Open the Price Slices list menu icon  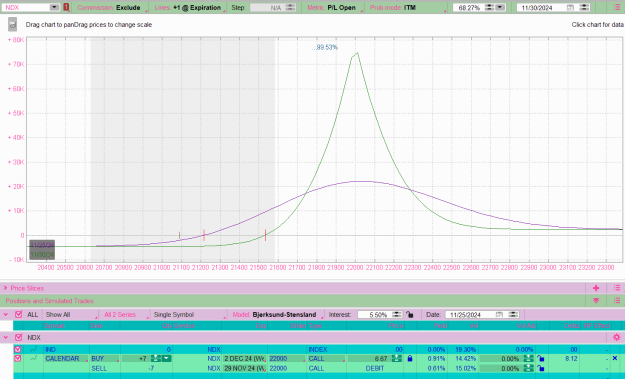coord(617,288)
